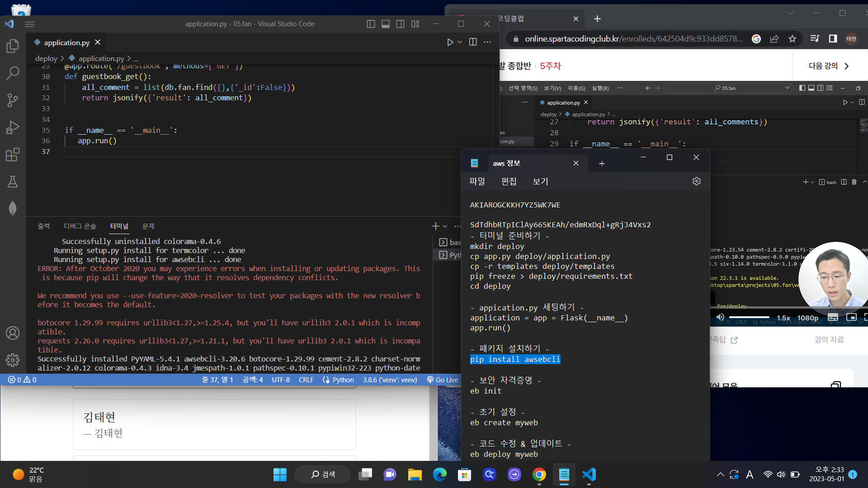Toggle Go Live server in the status bar
Viewport: 868px width, 488px height.
[x=442, y=380]
